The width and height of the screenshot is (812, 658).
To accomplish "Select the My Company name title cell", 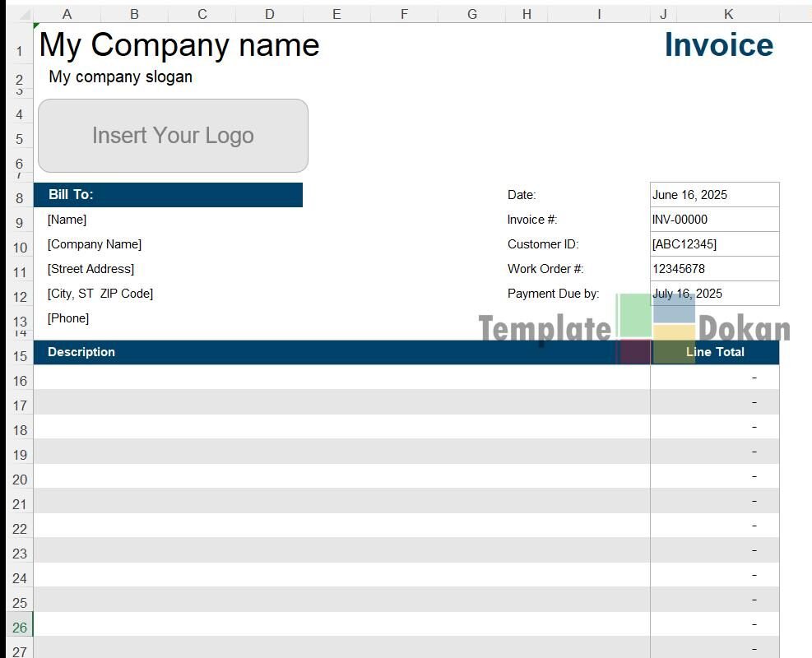I will (179, 45).
